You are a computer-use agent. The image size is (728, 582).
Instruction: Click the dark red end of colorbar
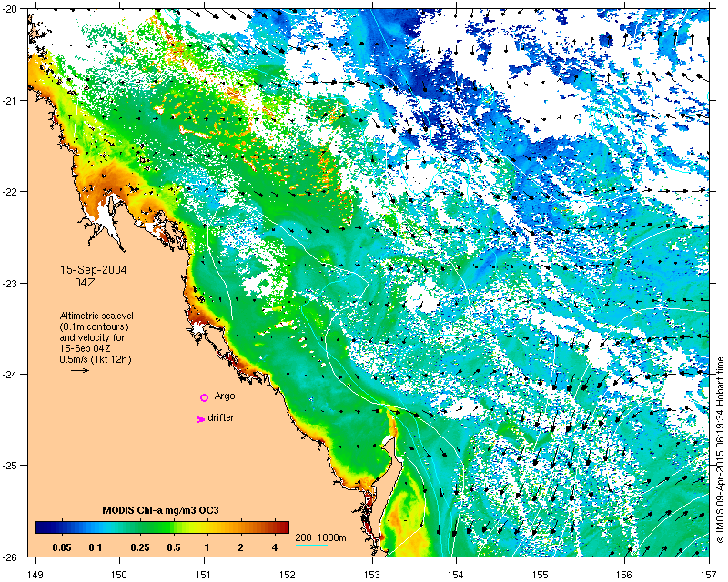pos(284,527)
